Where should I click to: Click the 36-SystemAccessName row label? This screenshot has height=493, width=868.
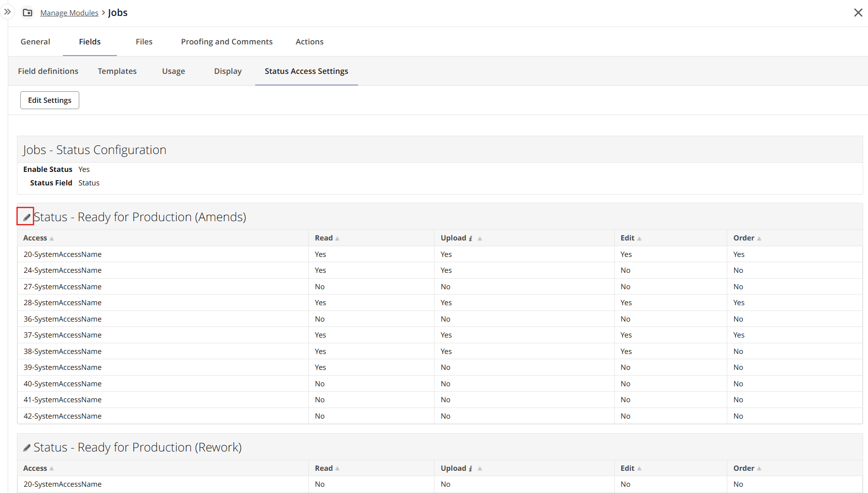tap(62, 319)
